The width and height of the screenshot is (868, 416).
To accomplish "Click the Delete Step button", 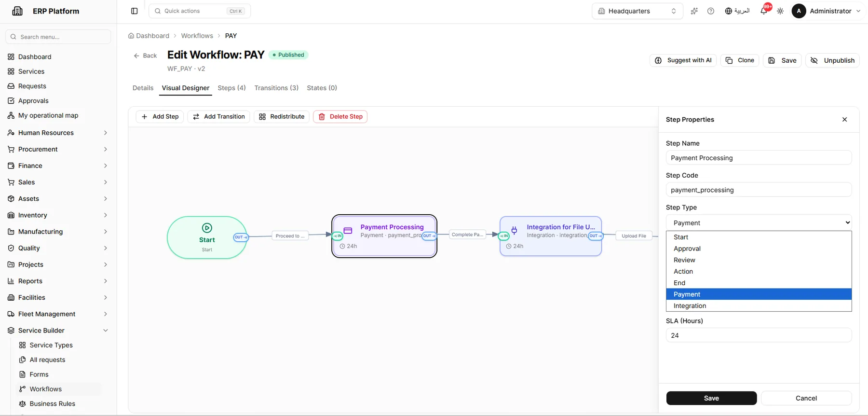I will 340,117.
